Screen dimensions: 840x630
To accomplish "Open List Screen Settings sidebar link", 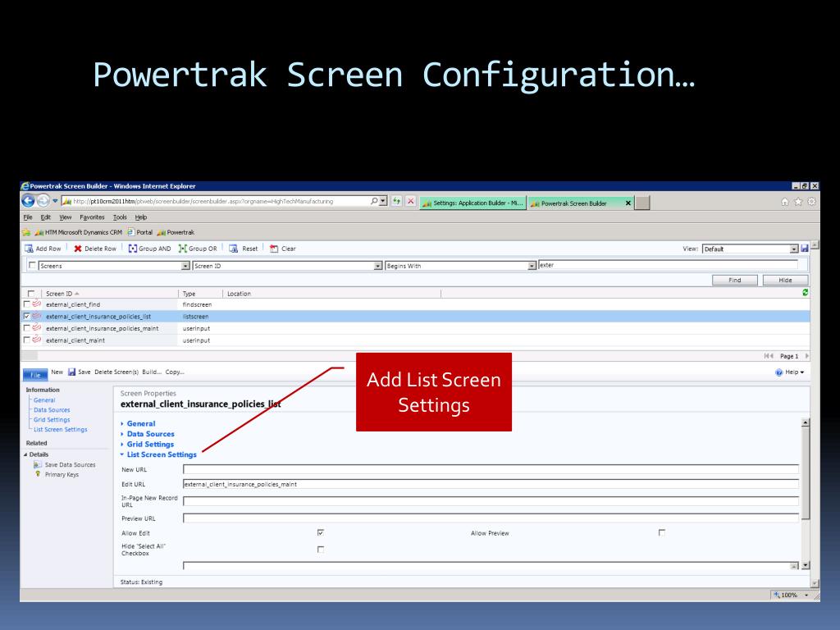I will [x=61, y=430].
